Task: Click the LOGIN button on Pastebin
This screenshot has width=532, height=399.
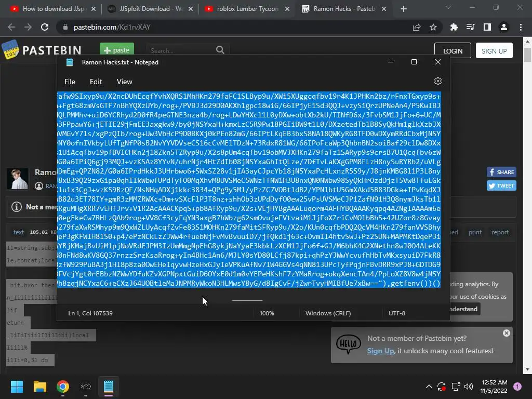Action: pos(453,50)
